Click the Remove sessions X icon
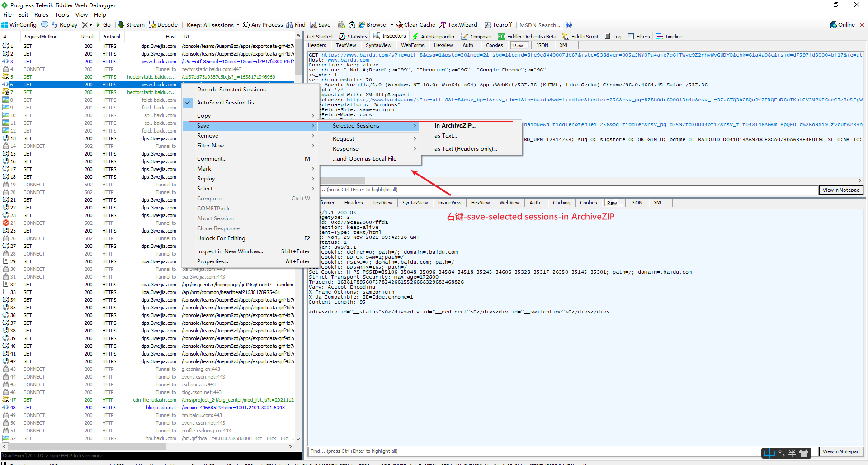Screen dimensions: 868x465 point(85,25)
